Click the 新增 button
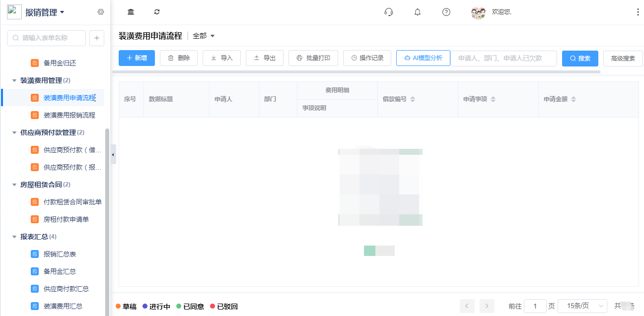This screenshot has height=316, width=644. pos(137,58)
